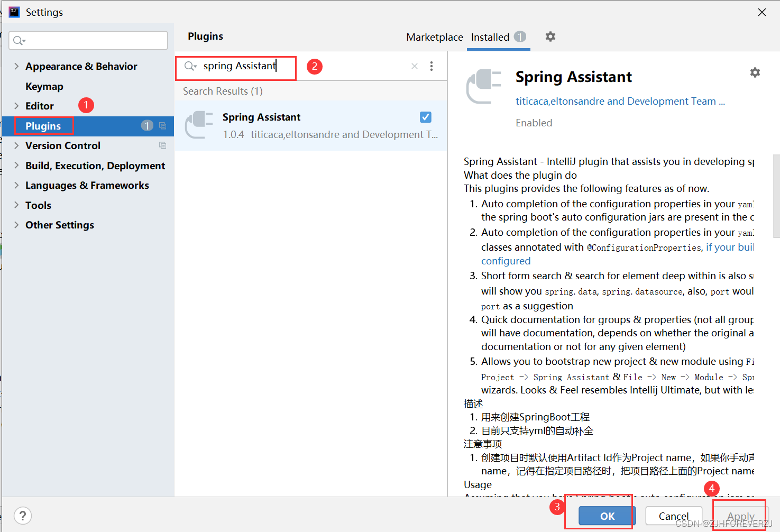The image size is (780, 532).
Task: Click the large Spring Assistant plugin logo
Action: (483, 86)
